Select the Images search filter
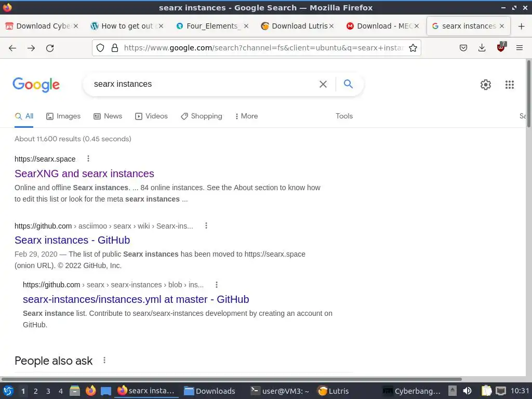This screenshot has width=532, height=399. (63, 116)
